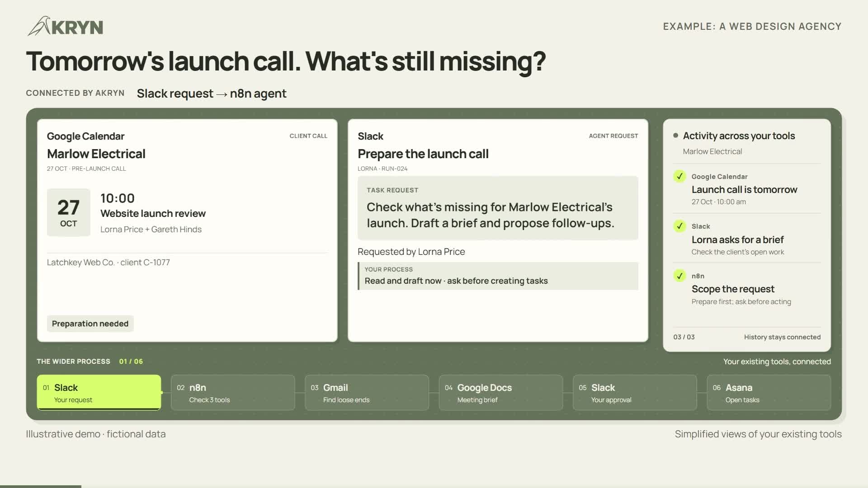Select step 01 Slack Your request
868x488 pixels.
[99, 393]
